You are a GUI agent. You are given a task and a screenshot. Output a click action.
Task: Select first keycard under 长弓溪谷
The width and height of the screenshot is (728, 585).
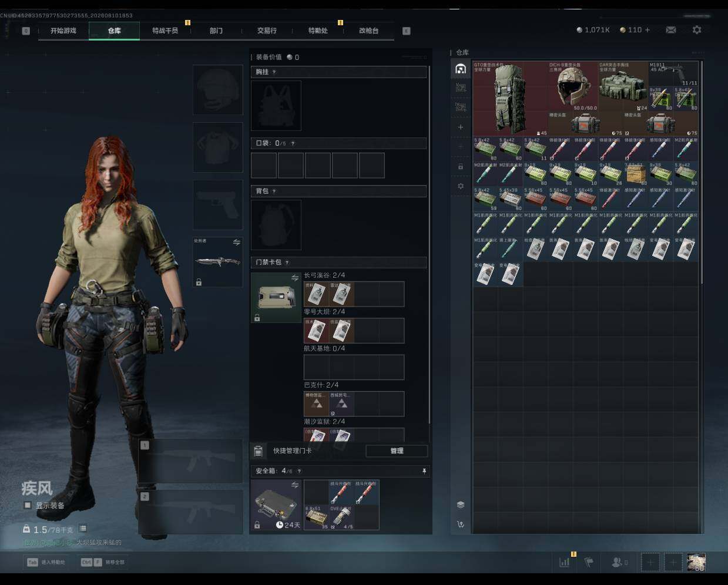316,294
